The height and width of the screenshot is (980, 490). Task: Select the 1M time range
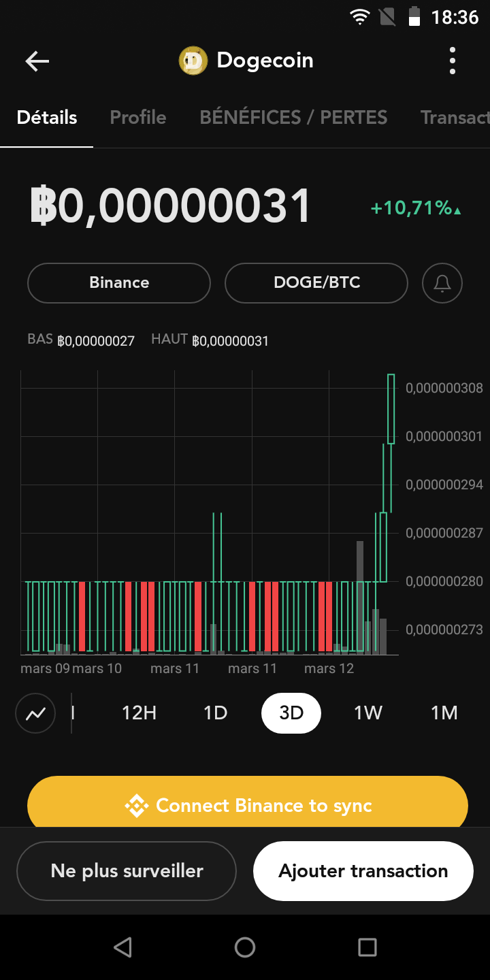(x=444, y=713)
